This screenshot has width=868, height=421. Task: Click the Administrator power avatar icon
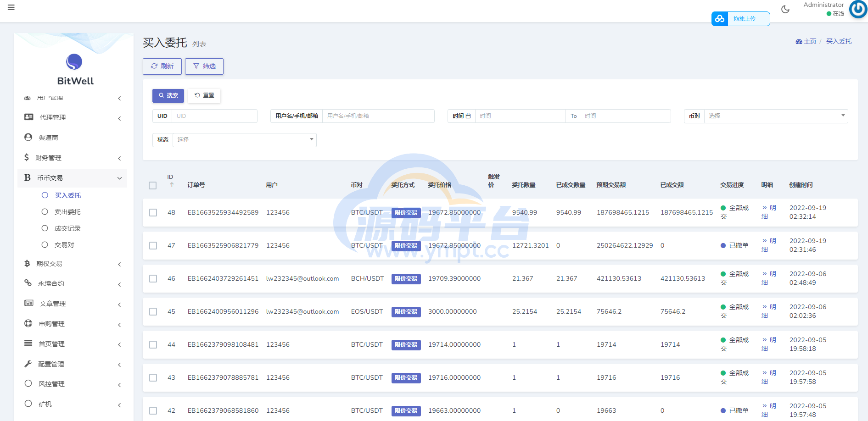(x=857, y=9)
